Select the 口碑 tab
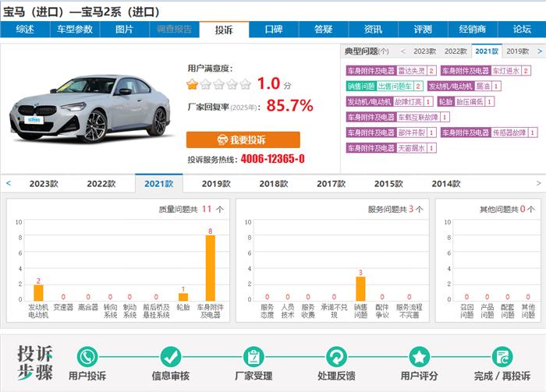Screen dimensions: 546x392 (x=274, y=29)
